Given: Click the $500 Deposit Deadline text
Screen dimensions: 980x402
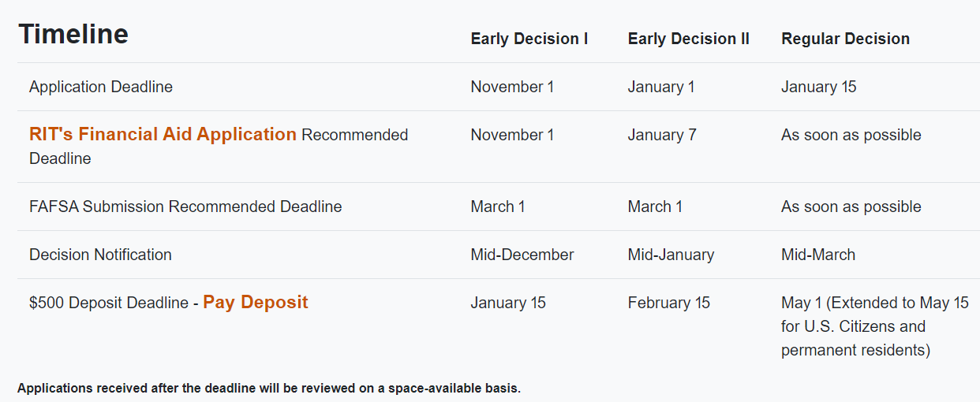Looking at the screenshot, I should click(109, 303).
